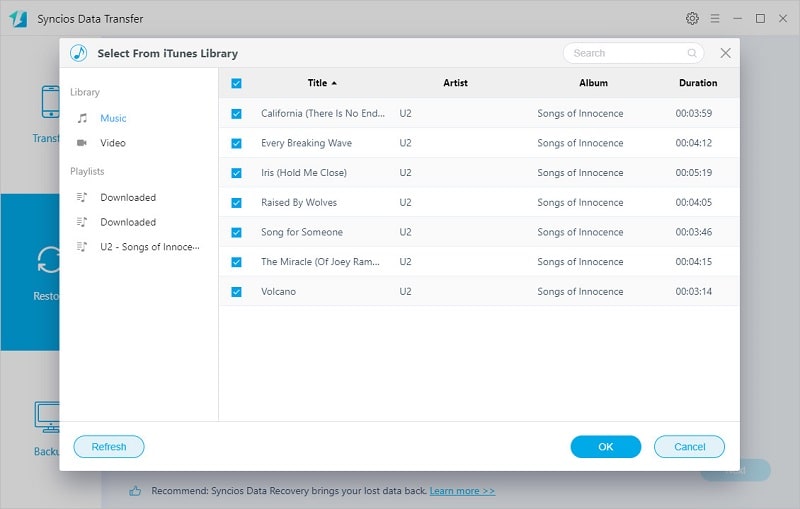
Task: Click the Raised By Wolves title
Action: click(299, 202)
